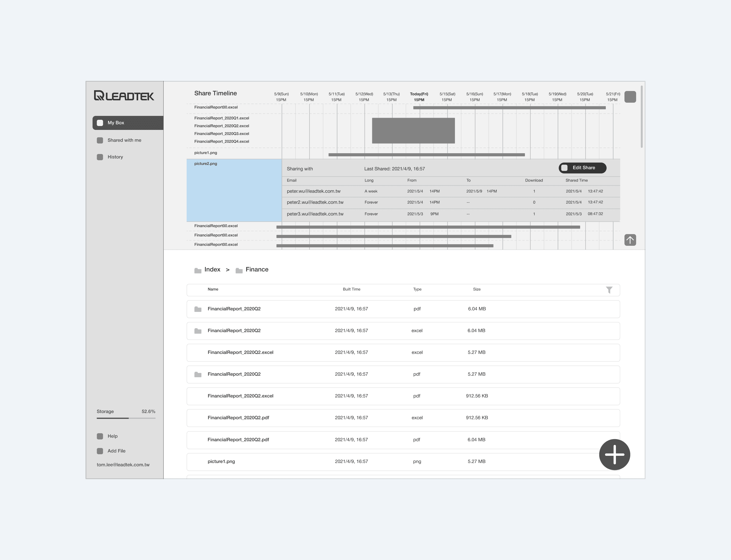Viewport: 731px width, 560px height.
Task: Click the Storage usage progress bar
Action: pyautogui.click(x=126, y=418)
